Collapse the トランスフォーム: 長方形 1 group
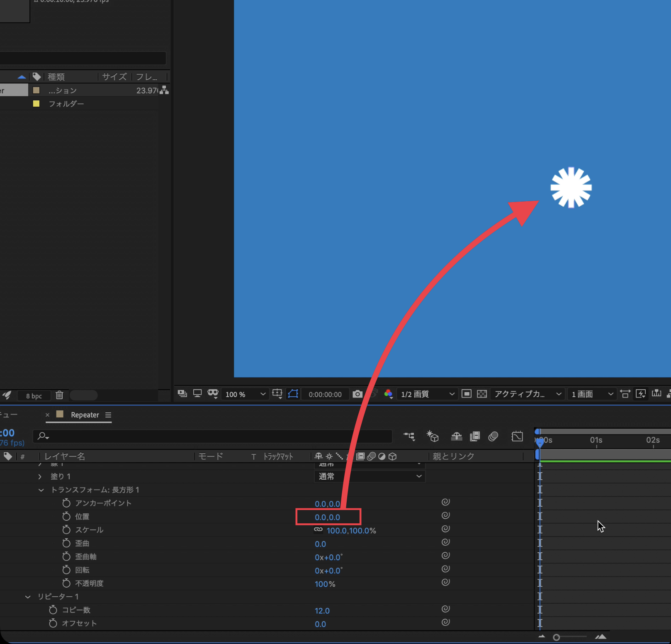Image resolution: width=671 pixels, height=644 pixels. [x=41, y=490]
